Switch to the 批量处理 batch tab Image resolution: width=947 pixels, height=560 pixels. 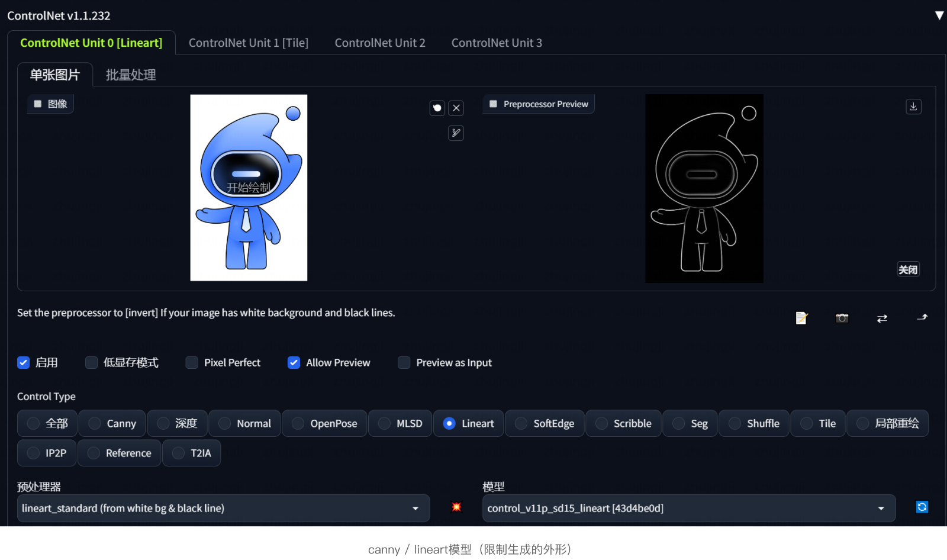point(131,75)
